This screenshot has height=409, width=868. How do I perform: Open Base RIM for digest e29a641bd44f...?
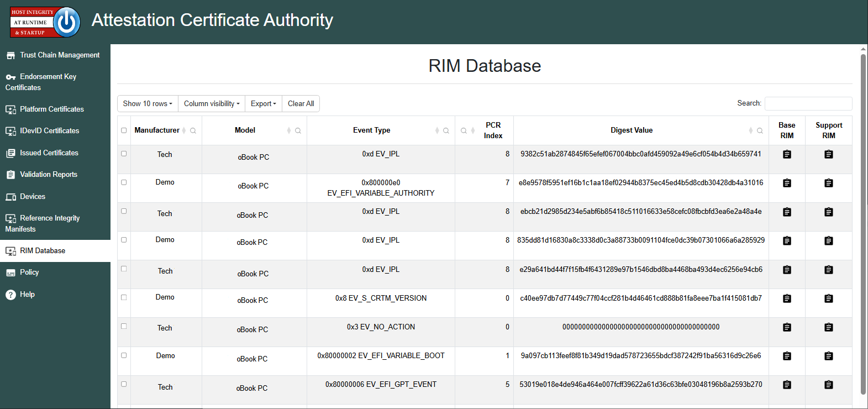[x=787, y=270]
